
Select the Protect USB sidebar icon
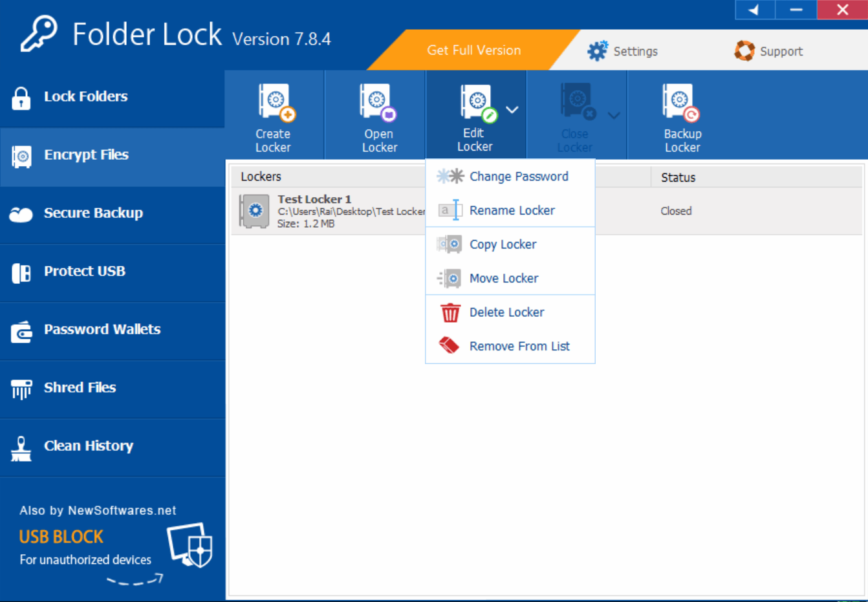(x=21, y=272)
